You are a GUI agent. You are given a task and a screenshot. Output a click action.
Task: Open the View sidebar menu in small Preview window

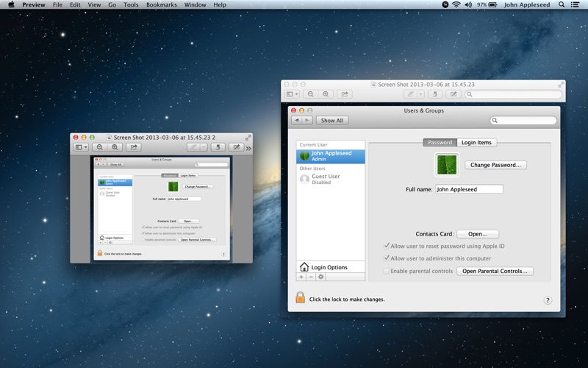click(82, 147)
